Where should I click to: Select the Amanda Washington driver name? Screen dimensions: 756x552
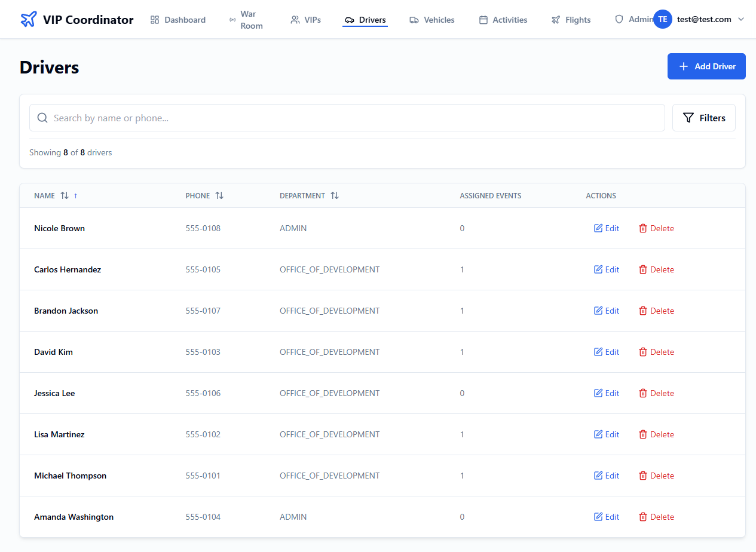[x=74, y=517]
